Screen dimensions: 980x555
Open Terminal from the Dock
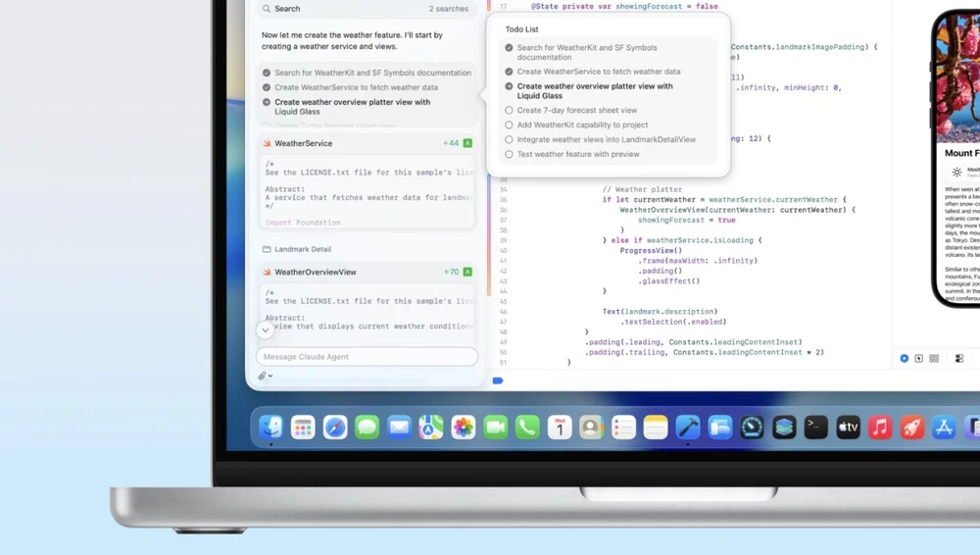pyautogui.click(x=815, y=428)
